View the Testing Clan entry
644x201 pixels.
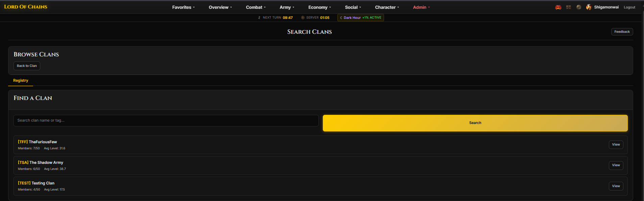616,186
